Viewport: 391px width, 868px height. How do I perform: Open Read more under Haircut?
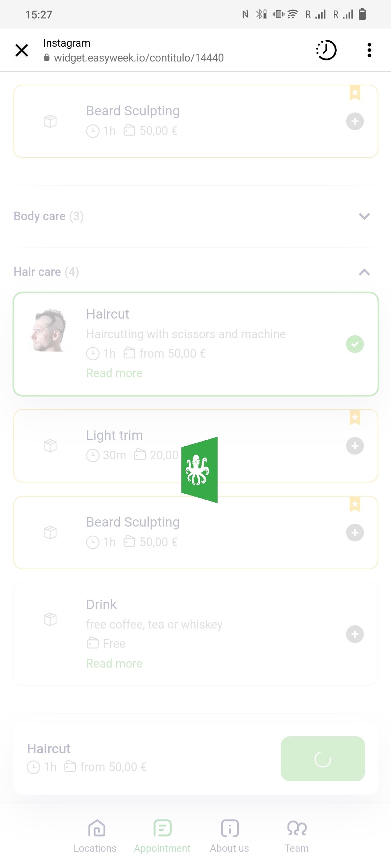pos(114,373)
